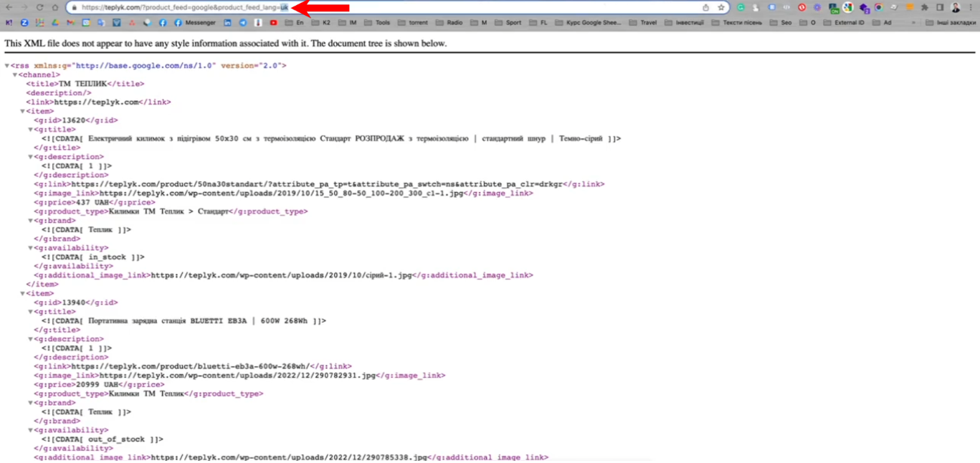
Task: Open the En bookmarks folder
Action: tap(294, 23)
